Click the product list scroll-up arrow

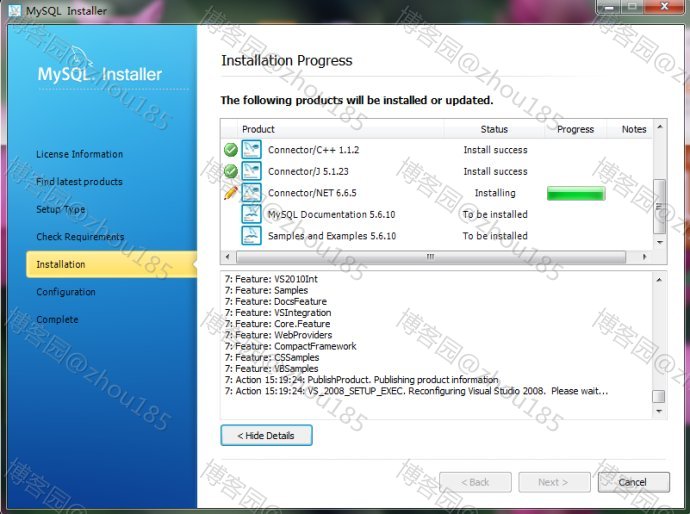pyautogui.click(x=660, y=127)
